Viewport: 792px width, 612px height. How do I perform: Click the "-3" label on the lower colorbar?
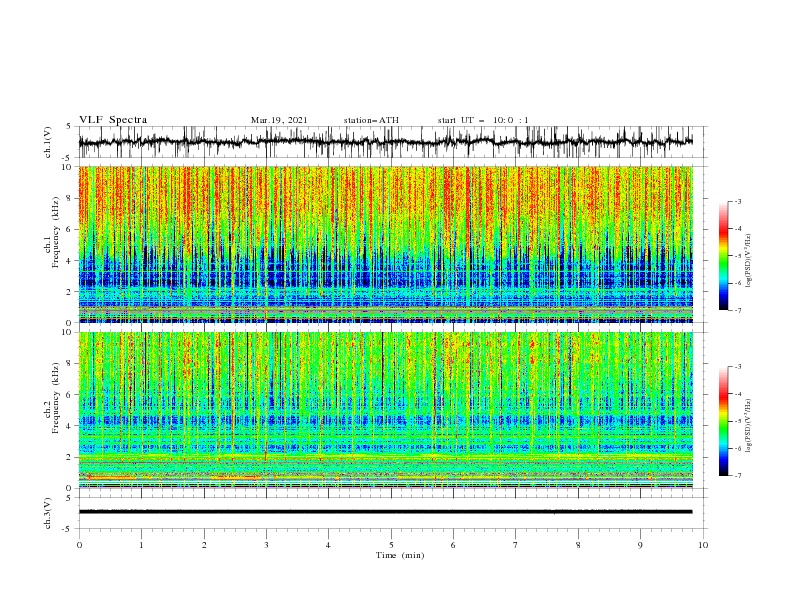737,367
